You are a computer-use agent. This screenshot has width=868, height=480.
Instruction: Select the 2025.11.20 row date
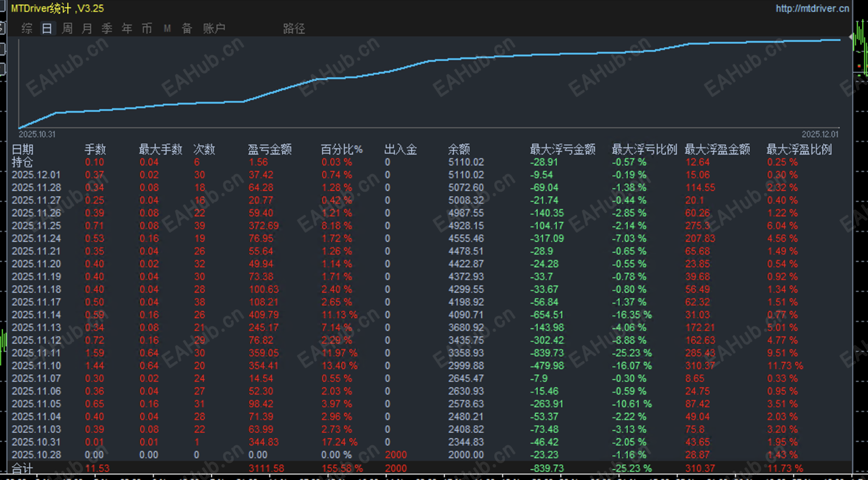[36, 264]
